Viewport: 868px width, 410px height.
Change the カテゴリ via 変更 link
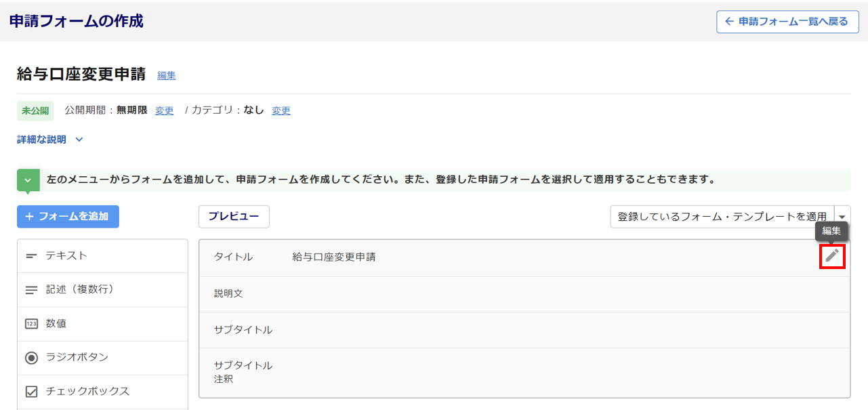281,110
